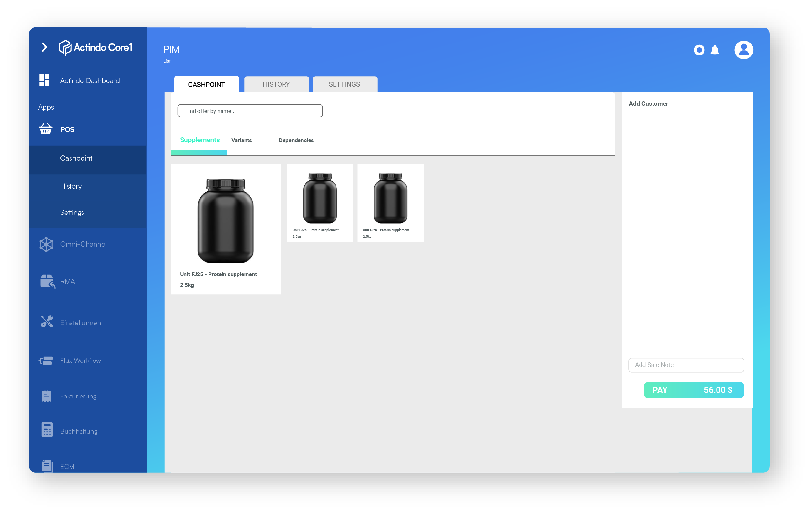Open notifications bell icon
Viewport: 812px width, 514px height.
(715, 50)
